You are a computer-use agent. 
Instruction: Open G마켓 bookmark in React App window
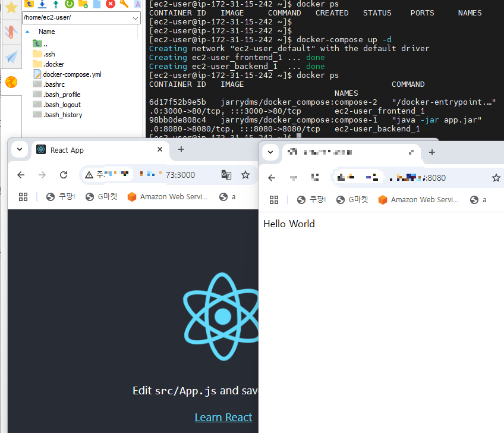tap(101, 197)
